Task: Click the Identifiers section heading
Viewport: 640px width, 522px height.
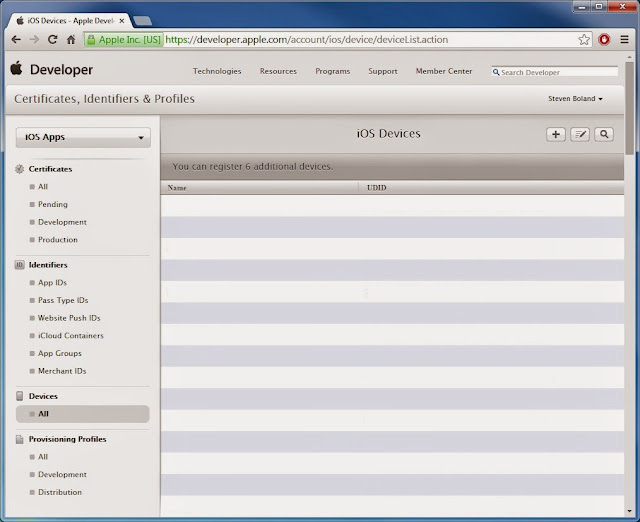Action: click(48, 265)
